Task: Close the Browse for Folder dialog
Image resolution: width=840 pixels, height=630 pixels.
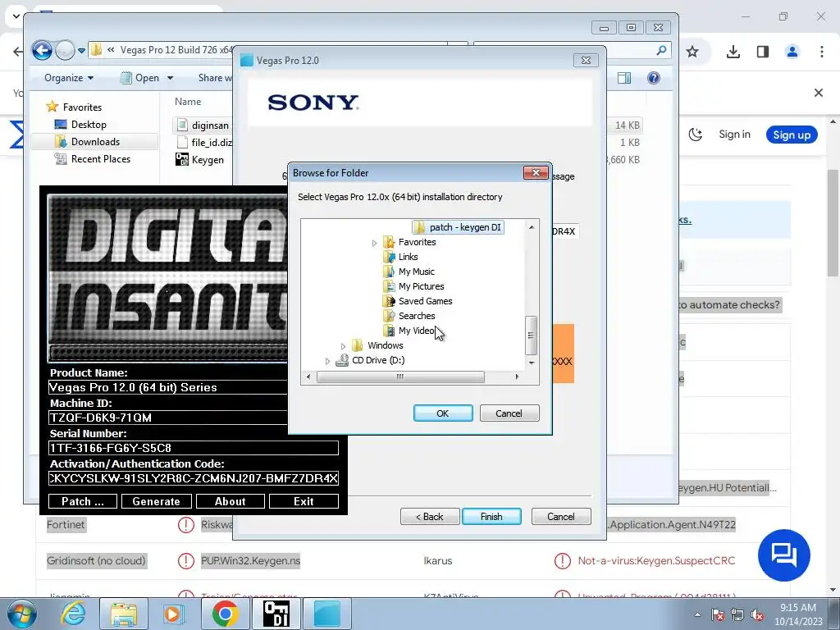Action: tap(535, 172)
